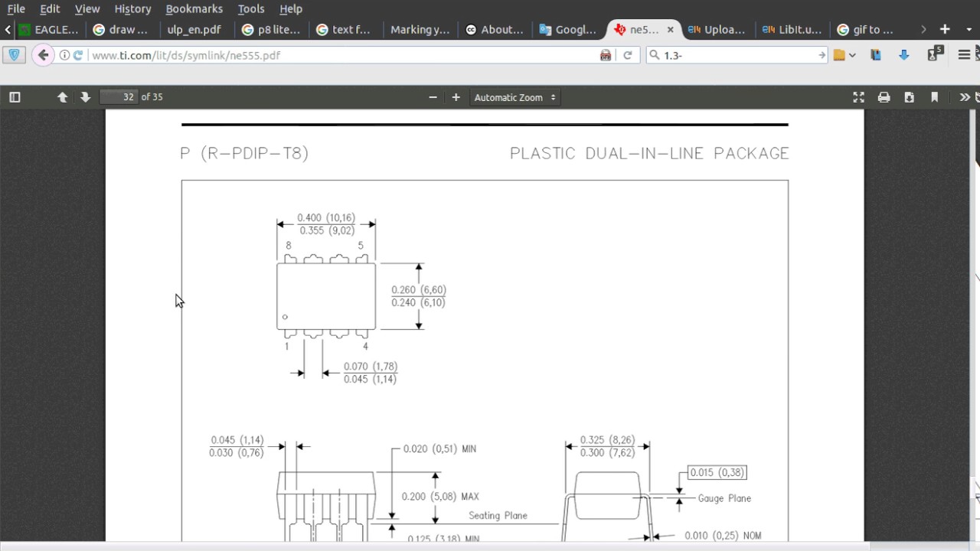Open the File menu
The width and height of the screenshot is (980, 551).
pos(16,8)
